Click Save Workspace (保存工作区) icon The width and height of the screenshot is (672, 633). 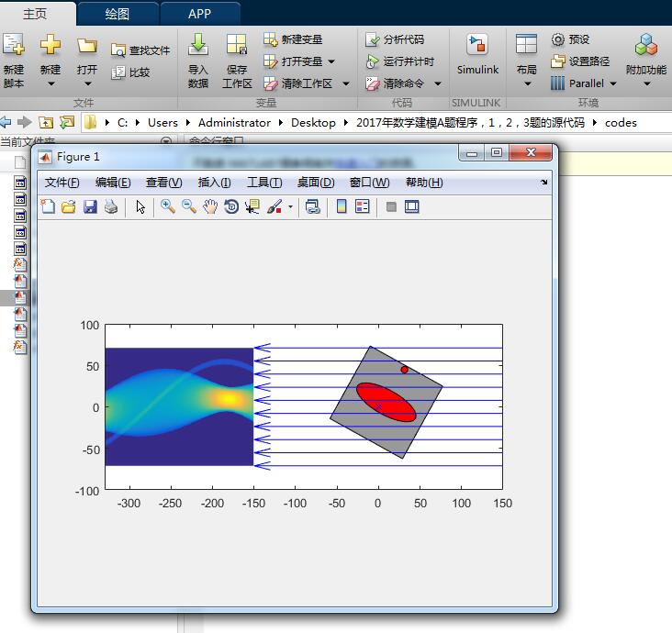[x=237, y=45]
